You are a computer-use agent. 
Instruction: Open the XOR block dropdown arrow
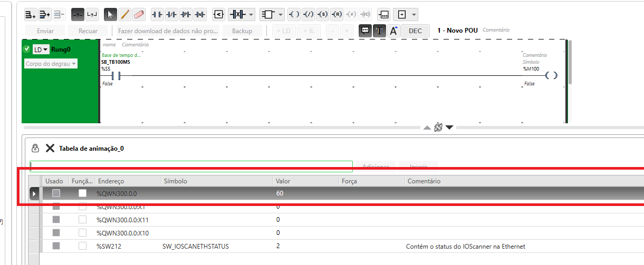[251, 14]
